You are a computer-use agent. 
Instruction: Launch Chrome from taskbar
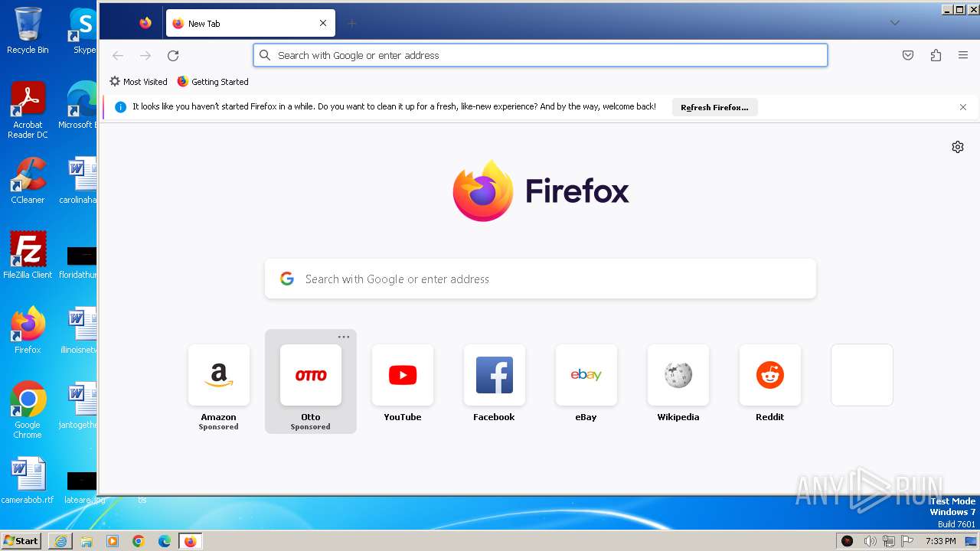pyautogui.click(x=139, y=541)
